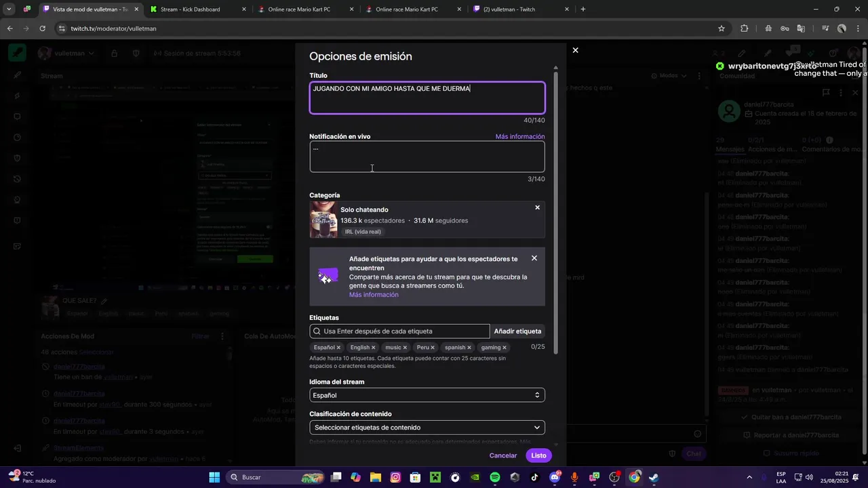
Task: Open Spotify from taskbar
Action: [x=495, y=477]
